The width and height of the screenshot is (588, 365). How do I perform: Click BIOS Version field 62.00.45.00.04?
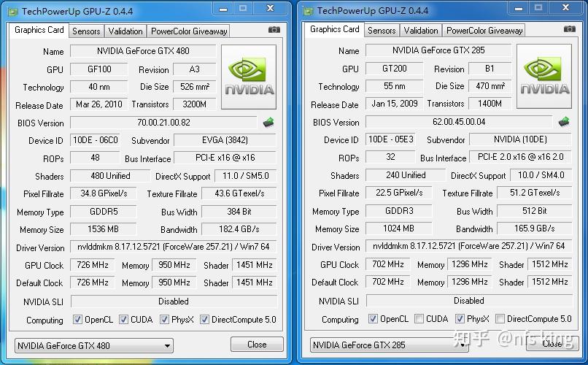pyautogui.click(x=459, y=121)
